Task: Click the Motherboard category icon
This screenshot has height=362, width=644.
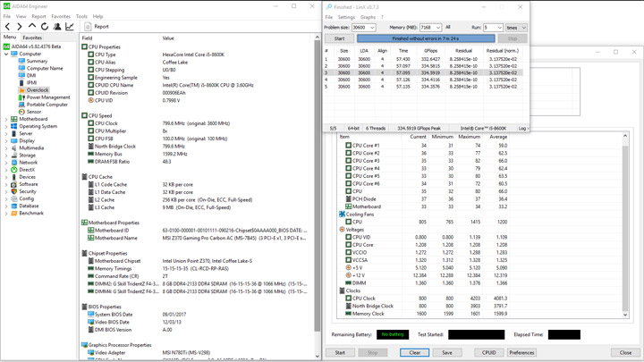Action: [14, 119]
